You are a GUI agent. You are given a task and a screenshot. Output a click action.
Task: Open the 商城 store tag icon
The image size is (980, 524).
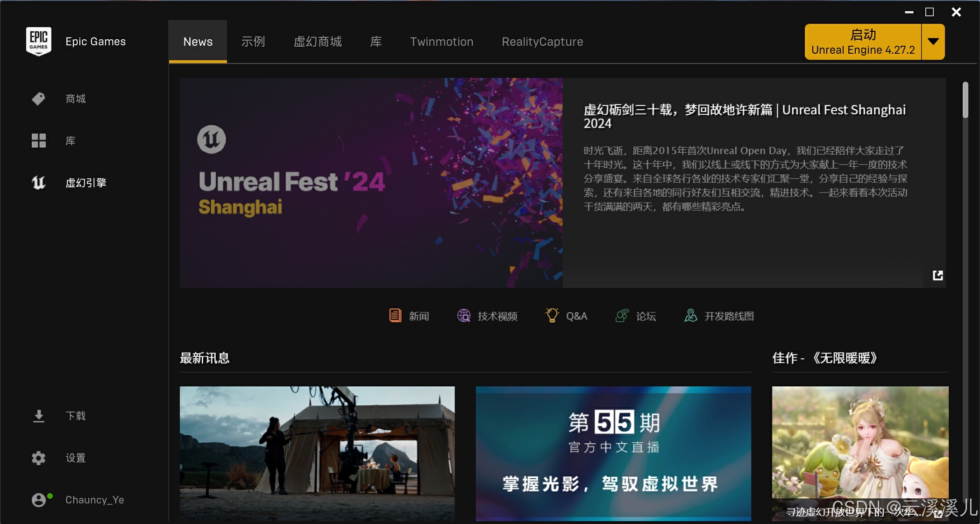[38, 99]
